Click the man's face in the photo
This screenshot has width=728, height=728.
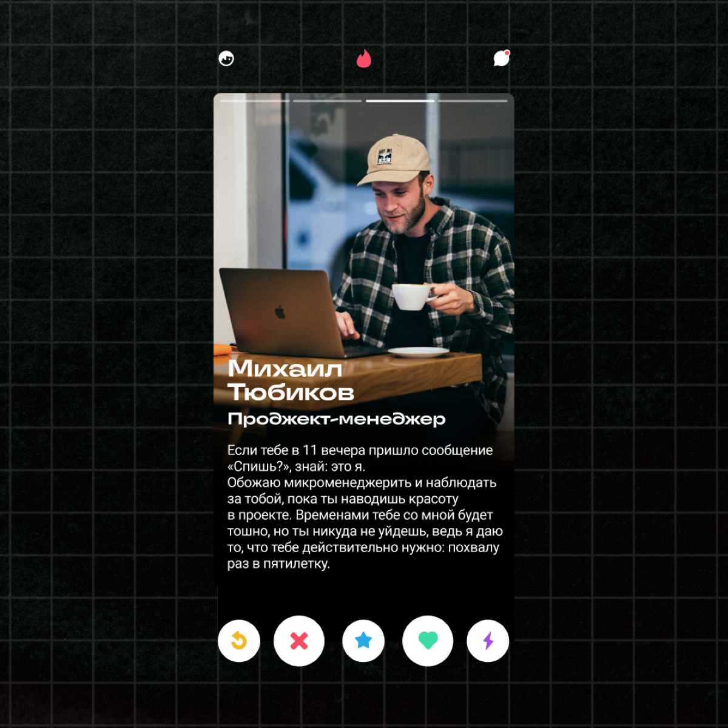click(x=399, y=204)
